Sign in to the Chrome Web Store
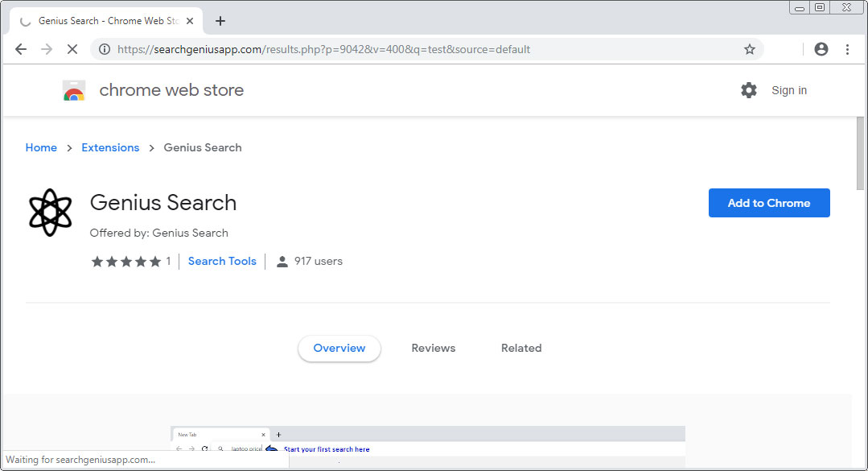Image resolution: width=868 pixels, height=471 pixels. point(788,90)
